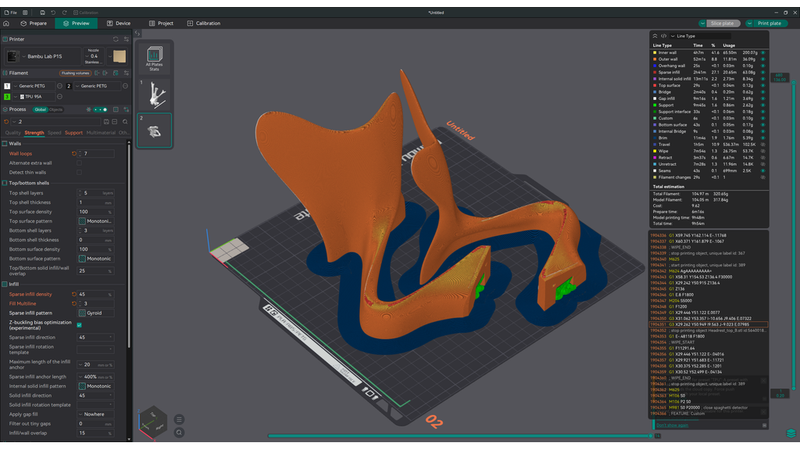Switch to the Prepare tab
This screenshot has height=450, width=800.
pos(34,23)
